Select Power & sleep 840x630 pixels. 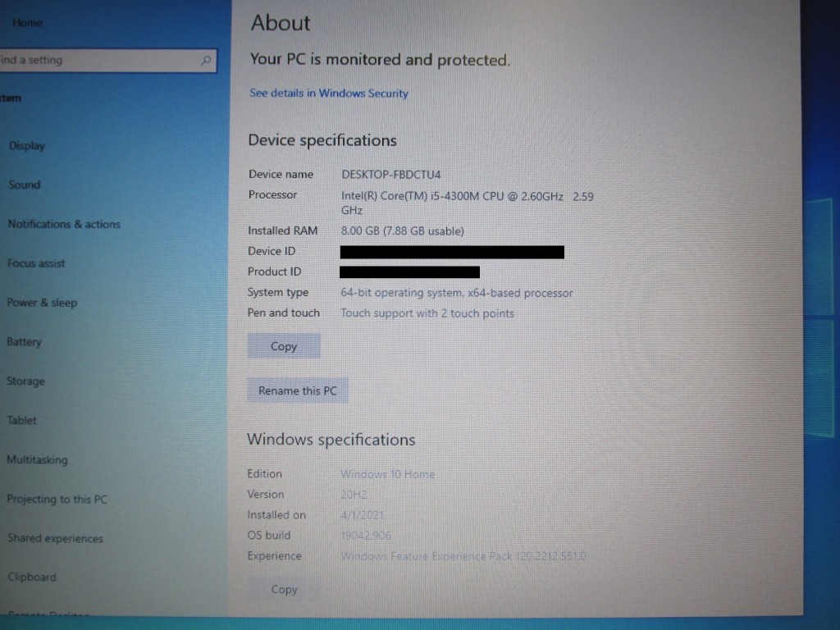[x=42, y=303]
